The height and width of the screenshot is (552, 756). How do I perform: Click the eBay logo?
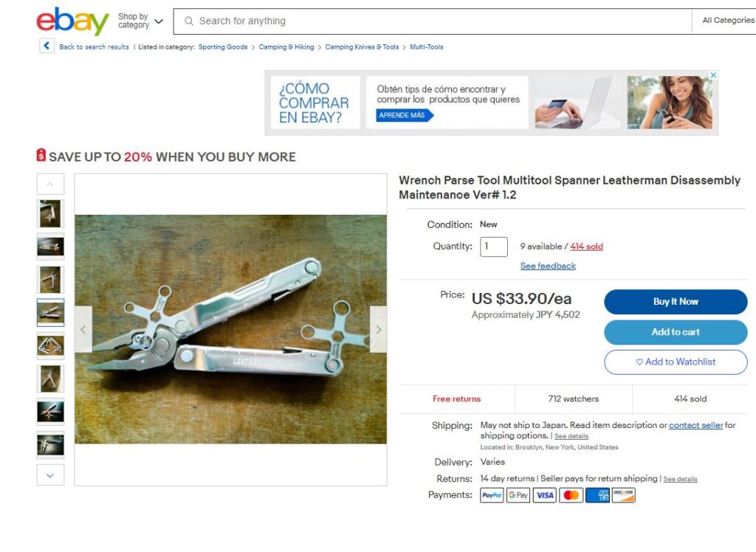click(73, 21)
